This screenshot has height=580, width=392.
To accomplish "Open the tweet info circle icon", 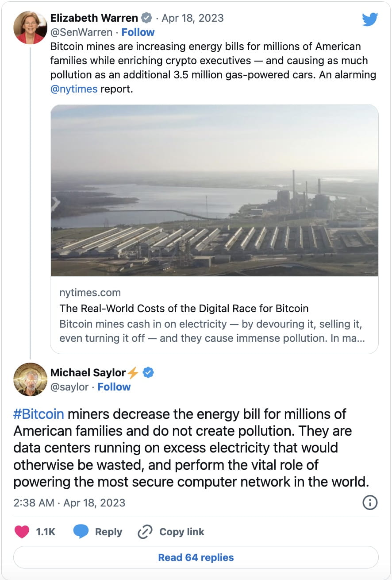I will tap(370, 503).
